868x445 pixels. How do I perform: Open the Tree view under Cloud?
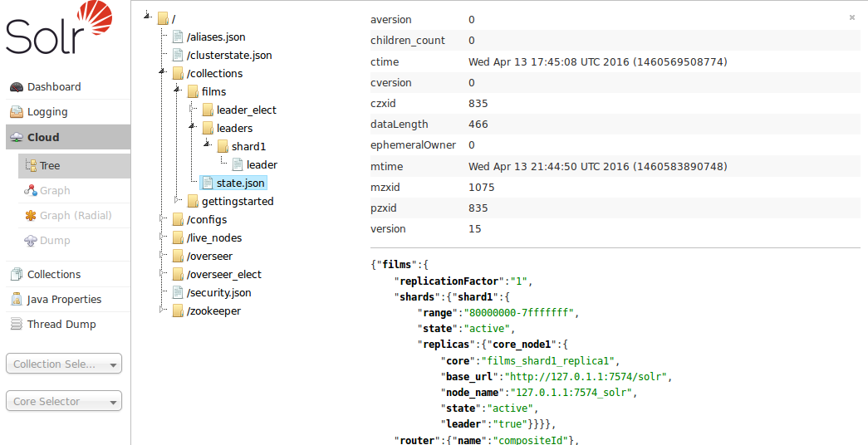point(50,166)
